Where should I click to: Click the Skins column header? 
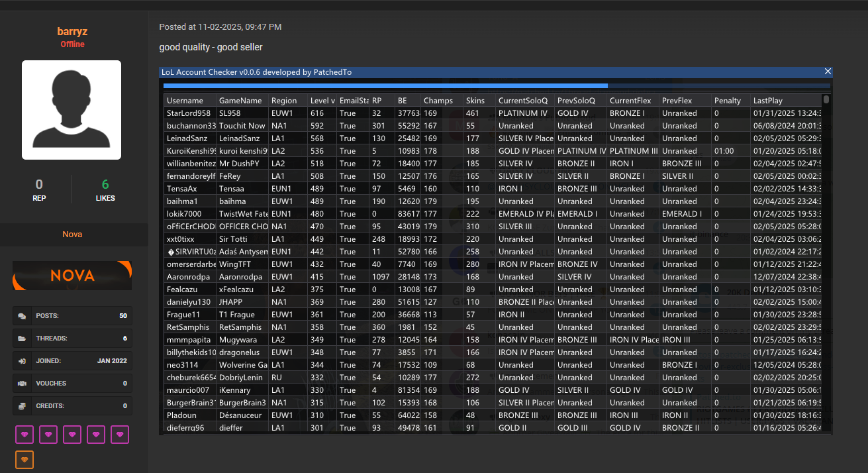(475, 101)
